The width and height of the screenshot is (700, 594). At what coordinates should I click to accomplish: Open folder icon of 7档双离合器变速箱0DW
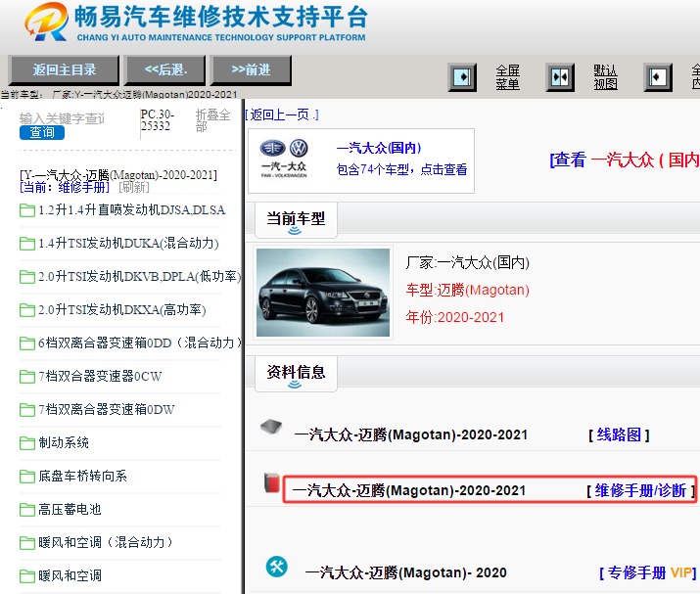pos(27,410)
